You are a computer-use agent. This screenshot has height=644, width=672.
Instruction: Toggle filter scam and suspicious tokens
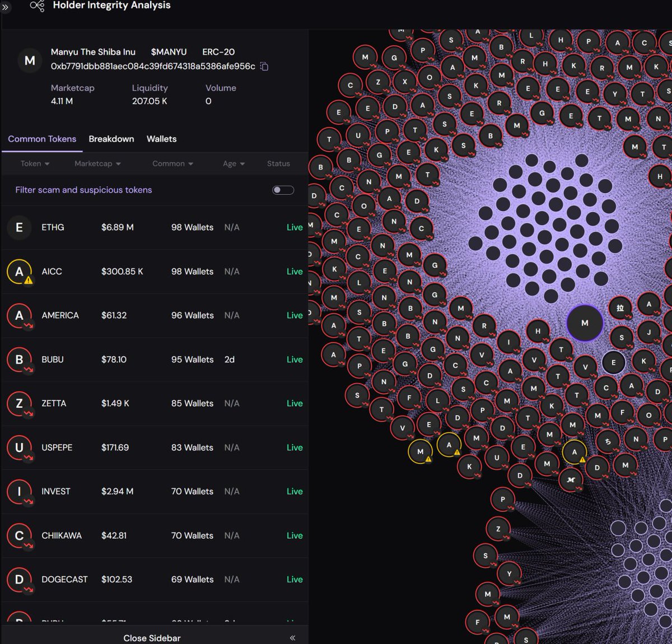283,190
